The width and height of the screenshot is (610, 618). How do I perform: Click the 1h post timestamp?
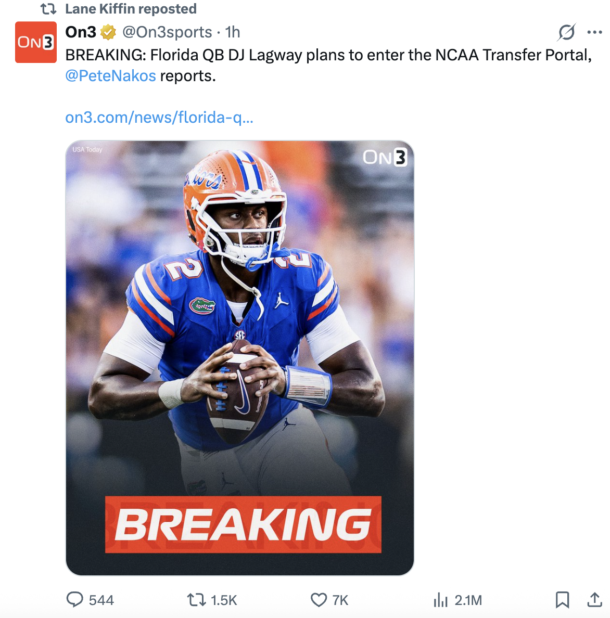pos(233,33)
